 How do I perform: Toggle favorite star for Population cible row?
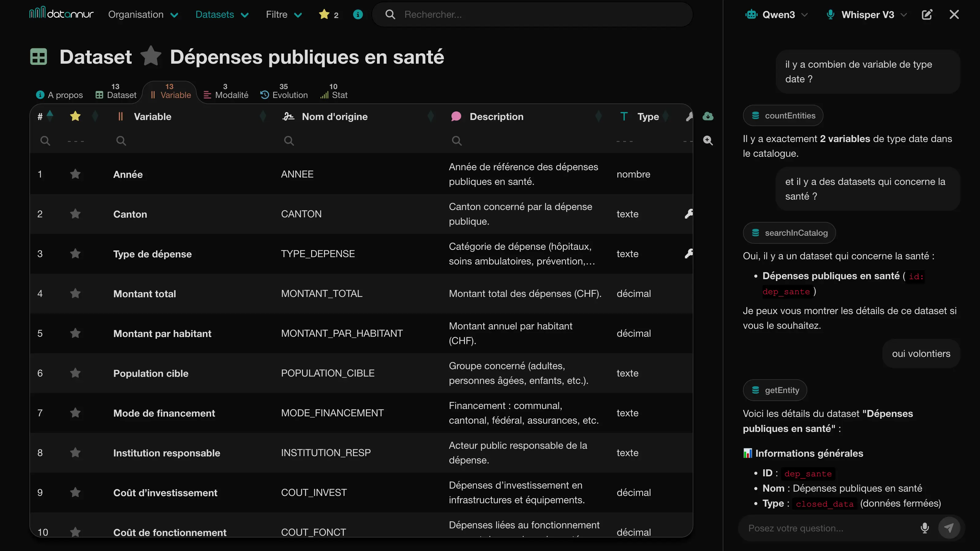(75, 373)
